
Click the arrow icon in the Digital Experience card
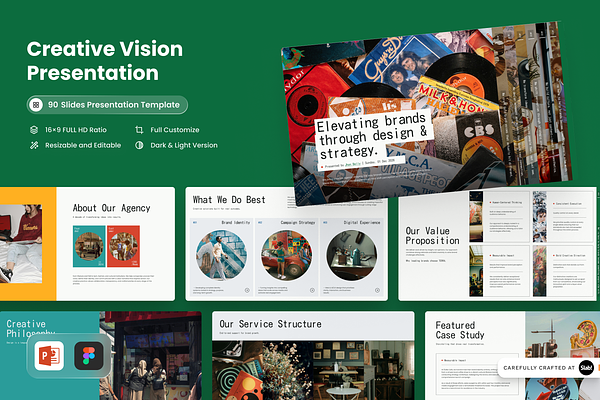click(377, 290)
